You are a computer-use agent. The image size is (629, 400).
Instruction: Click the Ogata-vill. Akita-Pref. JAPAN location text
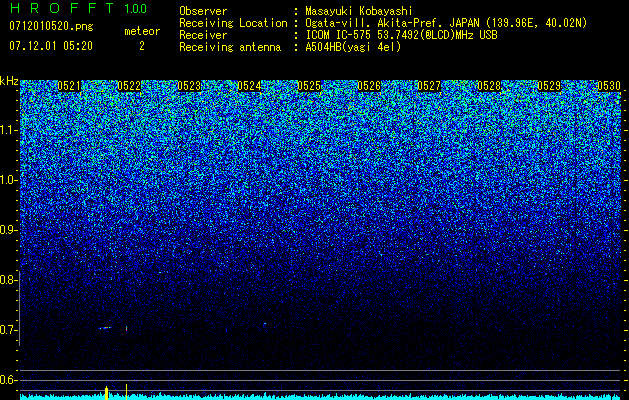(x=446, y=23)
